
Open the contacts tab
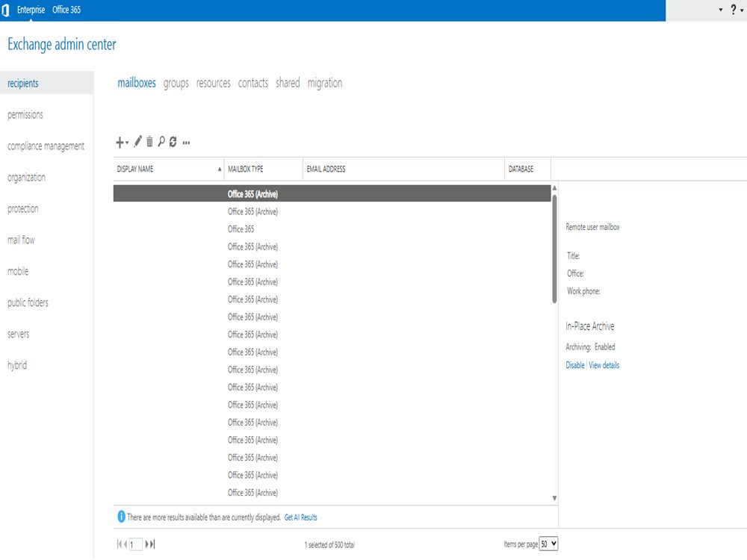coord(253,83)
